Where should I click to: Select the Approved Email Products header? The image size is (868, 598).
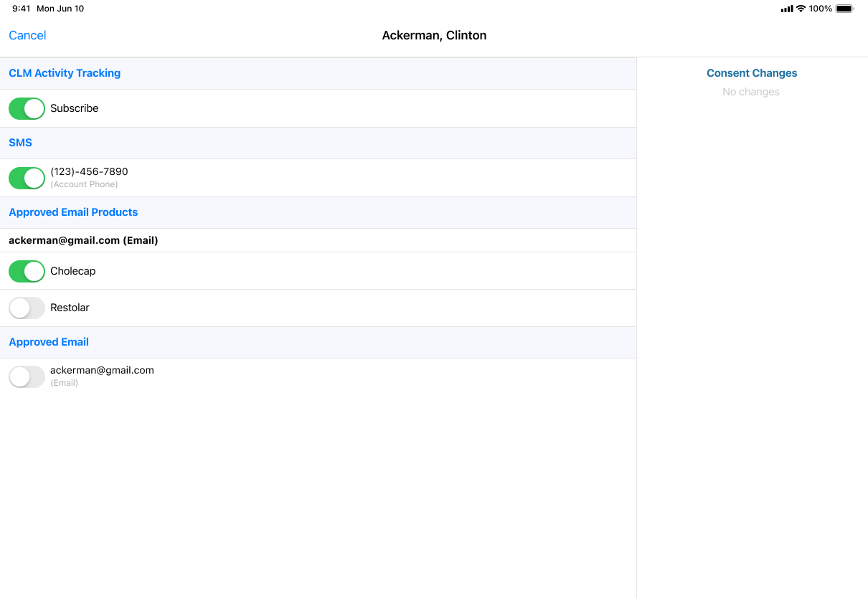point(73,212)
